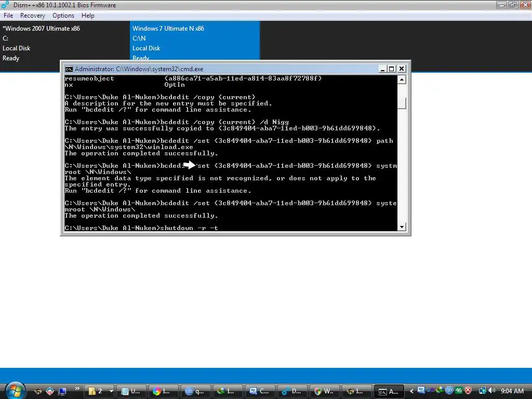Screen dimensions: 532x399
Task: Select the Windows 7 Ultimate N x86 image
Action: (195, 41)
